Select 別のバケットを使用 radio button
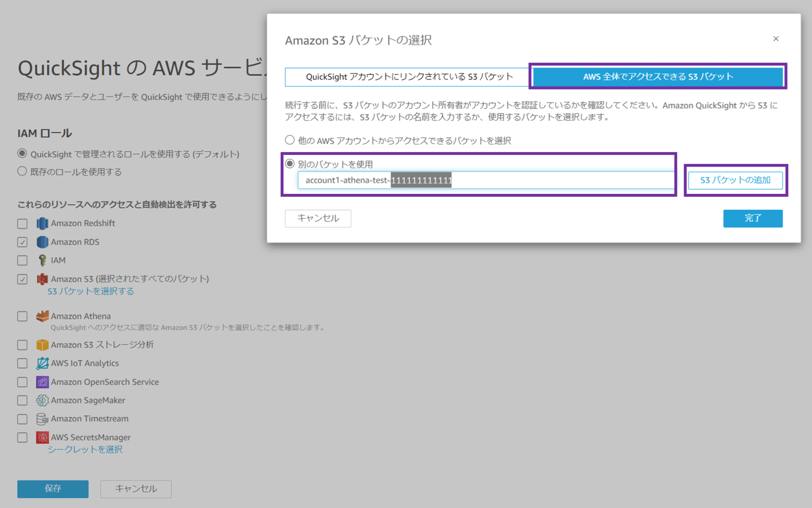 (x=289, y=164)
